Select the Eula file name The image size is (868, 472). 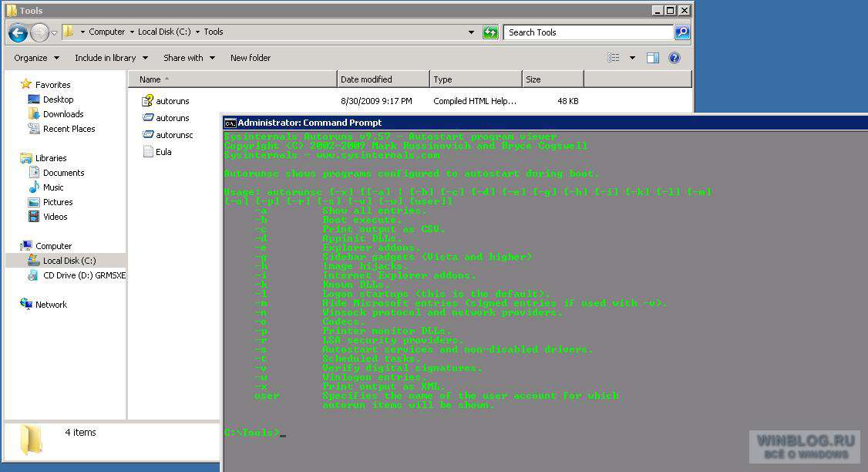163,152
